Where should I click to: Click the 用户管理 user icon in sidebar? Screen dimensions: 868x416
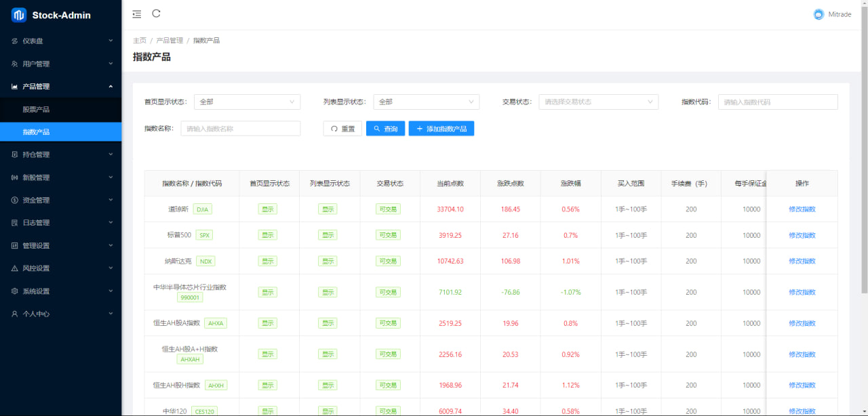point(15,64)
